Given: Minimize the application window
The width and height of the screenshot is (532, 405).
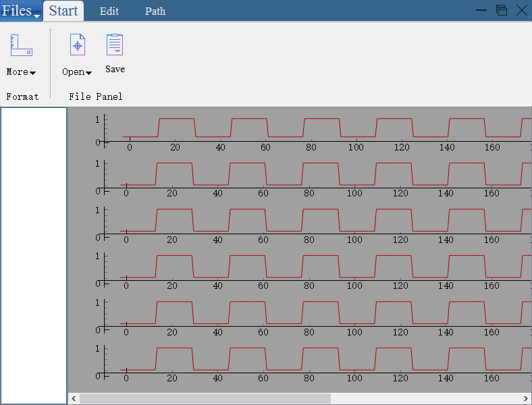Looking at the screenshot, I should (x=481, y=10).
